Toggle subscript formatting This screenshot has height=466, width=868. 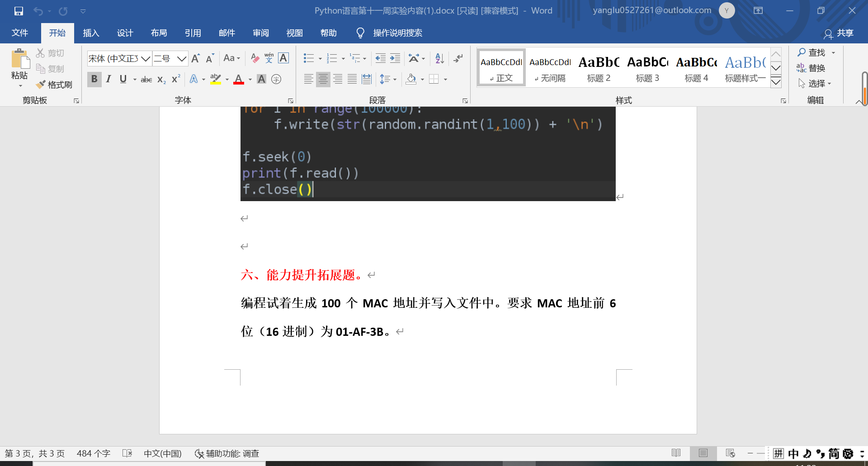click(161, 80)
